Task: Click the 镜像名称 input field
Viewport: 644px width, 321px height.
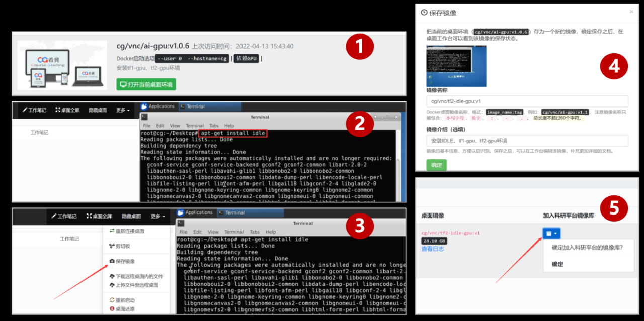Action: click(x=527, y=101)
